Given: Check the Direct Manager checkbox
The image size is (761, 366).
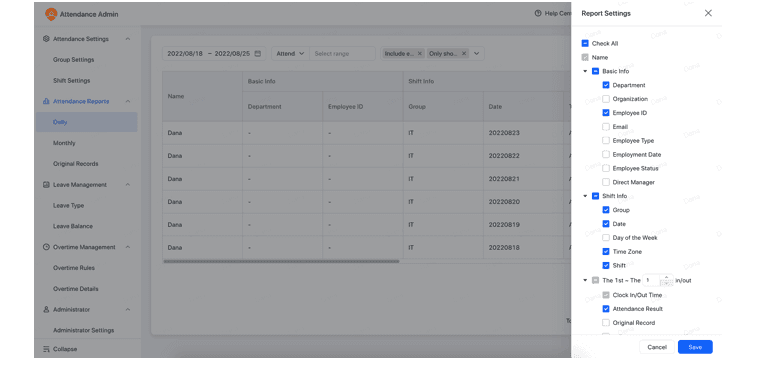Looking at the screenshot, I should [x=606, y=182].
